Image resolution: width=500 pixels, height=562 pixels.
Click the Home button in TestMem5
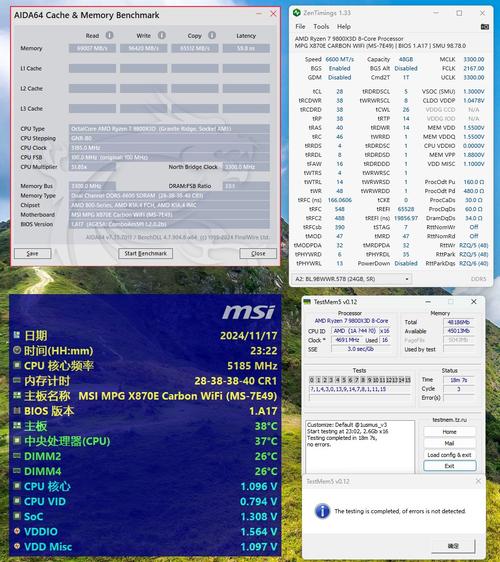pos(449,432)
